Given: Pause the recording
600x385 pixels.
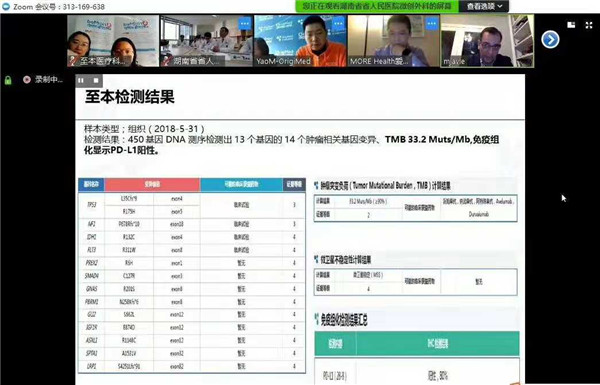Looking at the screenshot, I should tap(81, 80).
